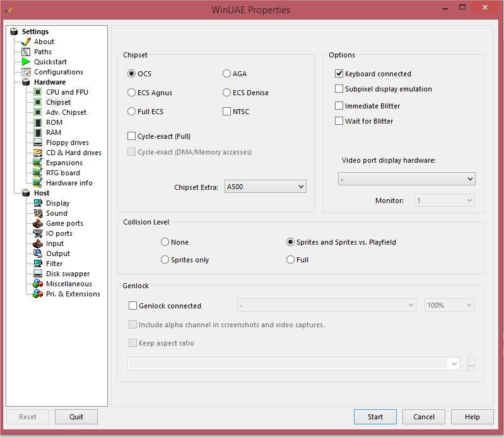Click the ROM chip icon
The height and width of the screenshot is (437, 504).
38,122
